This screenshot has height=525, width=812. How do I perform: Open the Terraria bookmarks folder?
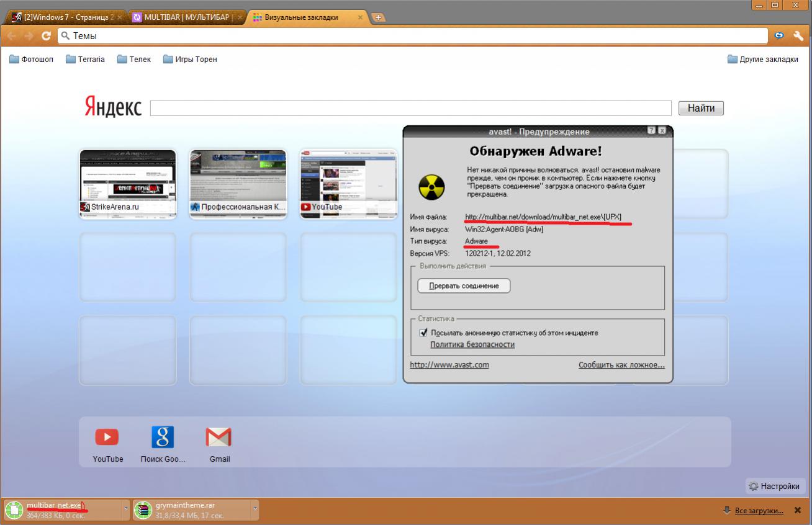[86, 60]
